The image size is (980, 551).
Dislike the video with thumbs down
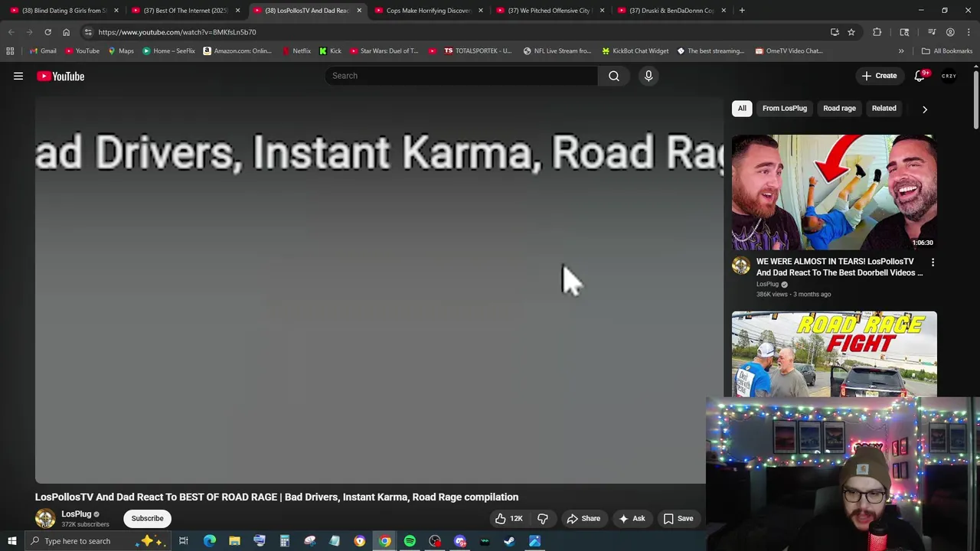click(x=543, y=518)
